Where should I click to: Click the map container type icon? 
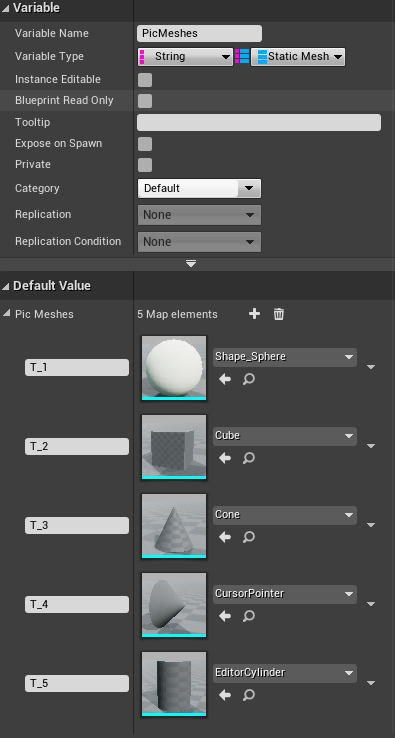(x=242, y=56)
